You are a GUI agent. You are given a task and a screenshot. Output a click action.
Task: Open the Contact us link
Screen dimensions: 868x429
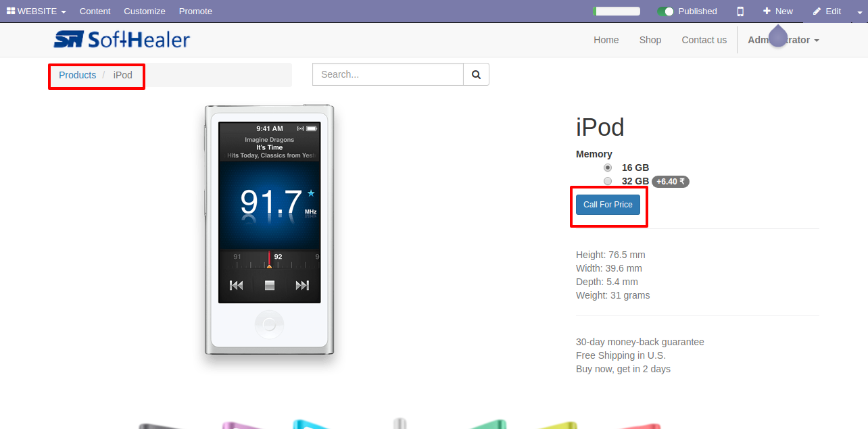click(x=704, y=40)
